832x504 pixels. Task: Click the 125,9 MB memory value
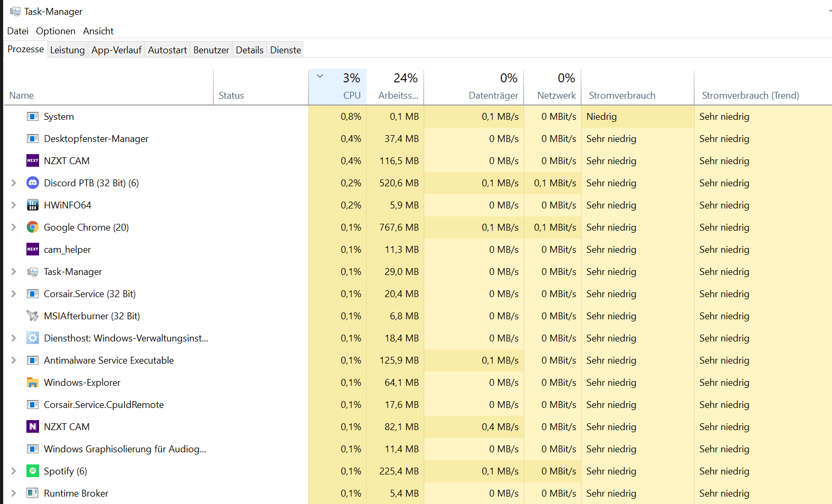[x=399, y=360]
